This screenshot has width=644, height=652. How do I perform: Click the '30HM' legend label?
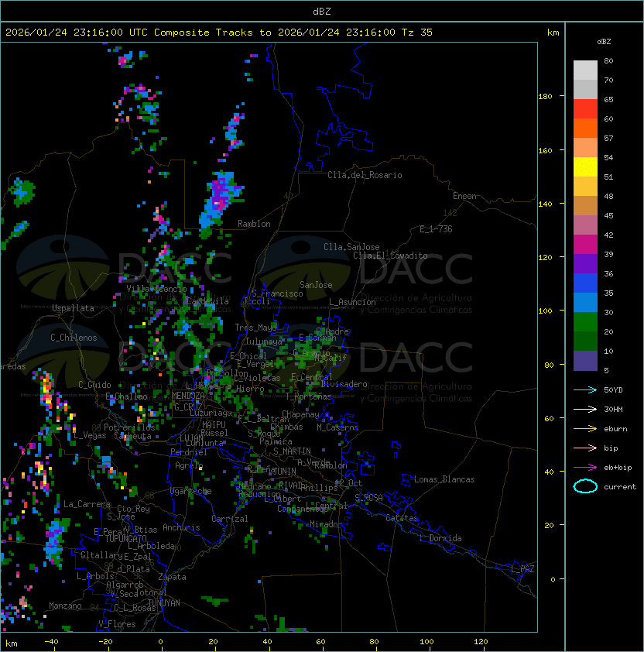pos(613,409)
